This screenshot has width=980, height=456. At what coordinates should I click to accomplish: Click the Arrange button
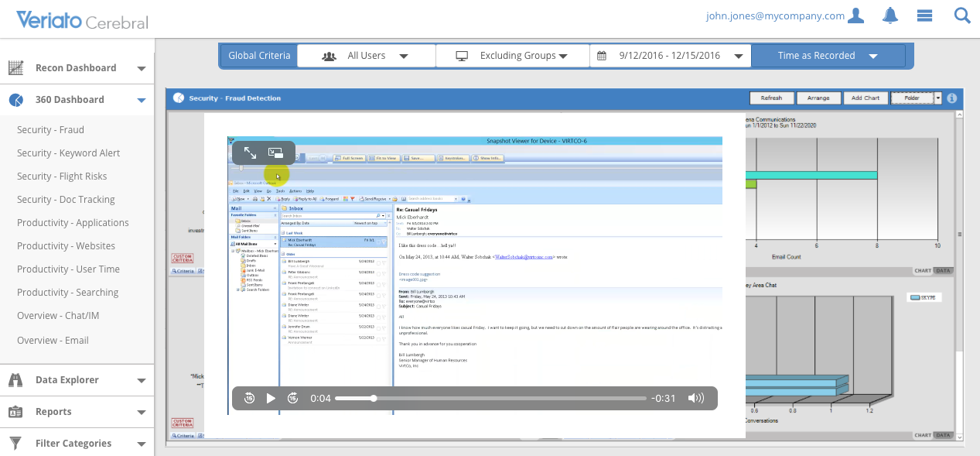pos(818,98)
